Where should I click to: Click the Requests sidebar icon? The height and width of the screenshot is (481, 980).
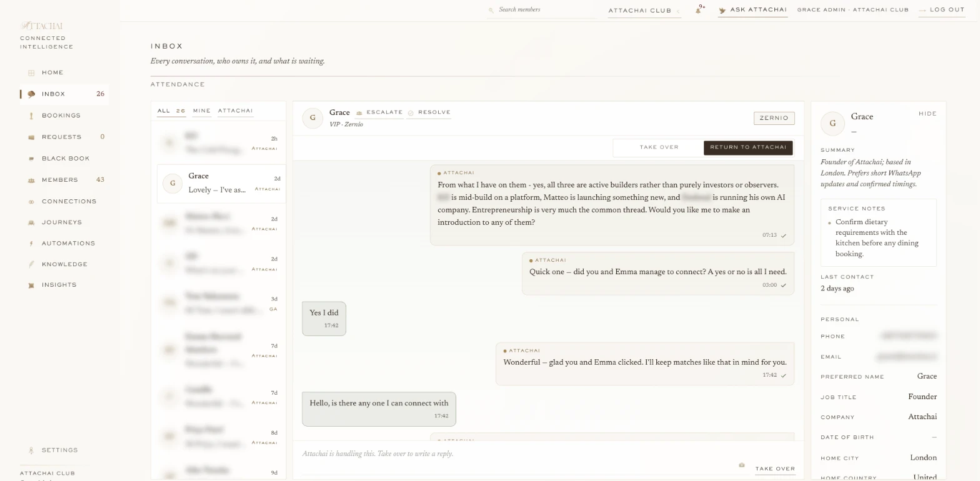(31, 137)
